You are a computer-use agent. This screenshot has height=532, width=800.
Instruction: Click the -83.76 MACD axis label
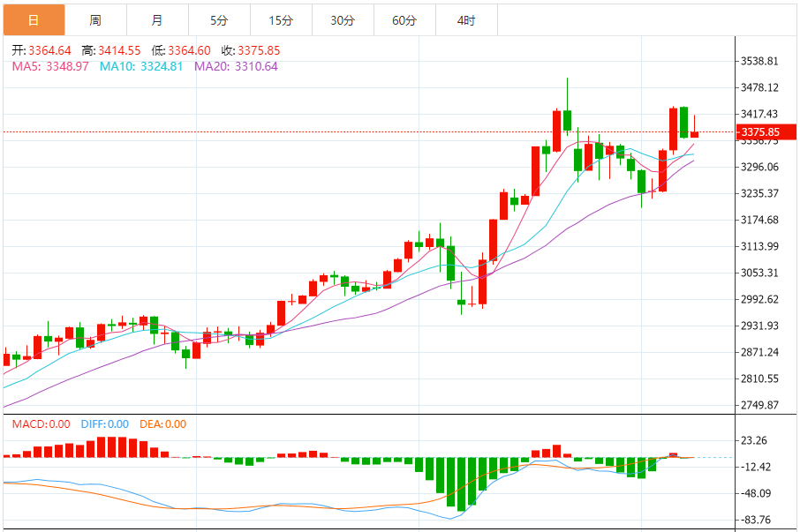756,521
